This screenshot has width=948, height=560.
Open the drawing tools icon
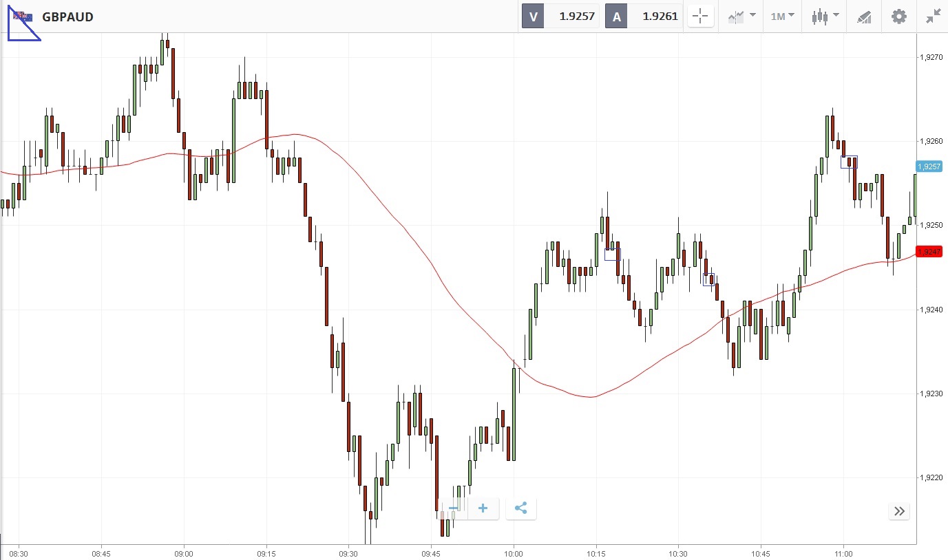coord(864,17)
